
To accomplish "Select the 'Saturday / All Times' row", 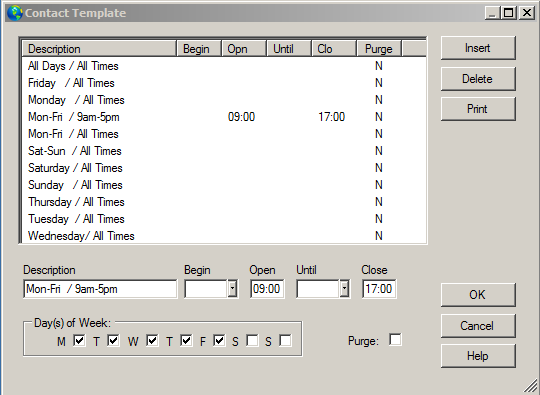I will coord(224,168).
